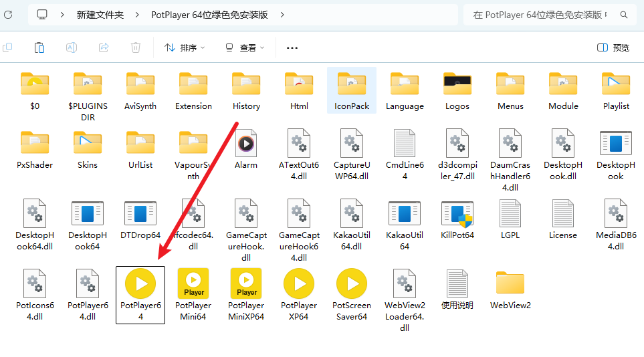Open the 排序 sort dropdown
The image size is (644, 357).
[185, 47]
